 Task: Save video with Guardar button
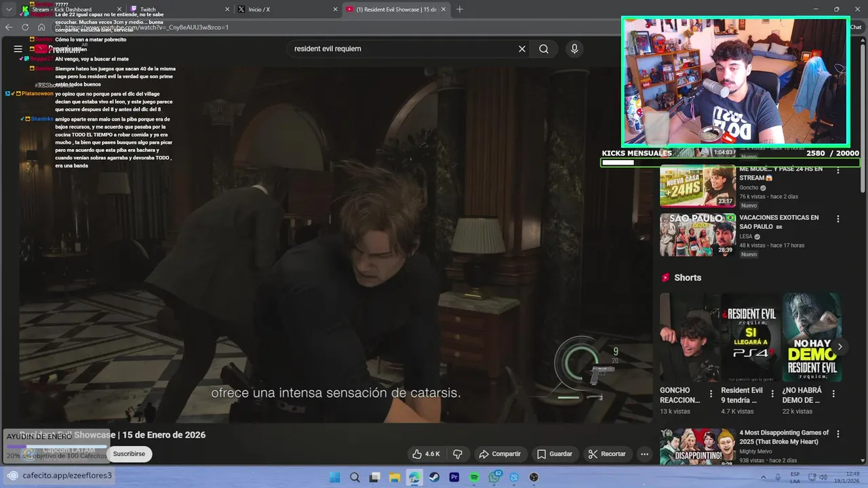click(x=555, y=454)
